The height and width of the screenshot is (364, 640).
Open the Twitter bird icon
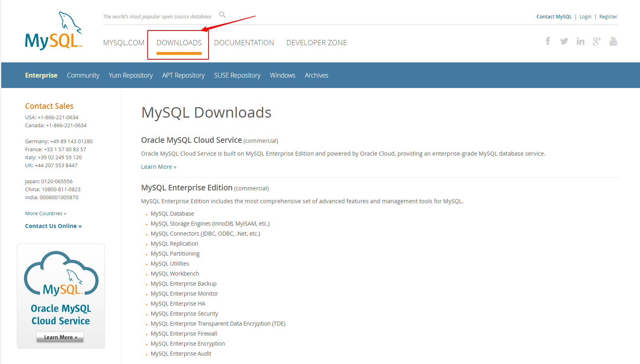564,41
